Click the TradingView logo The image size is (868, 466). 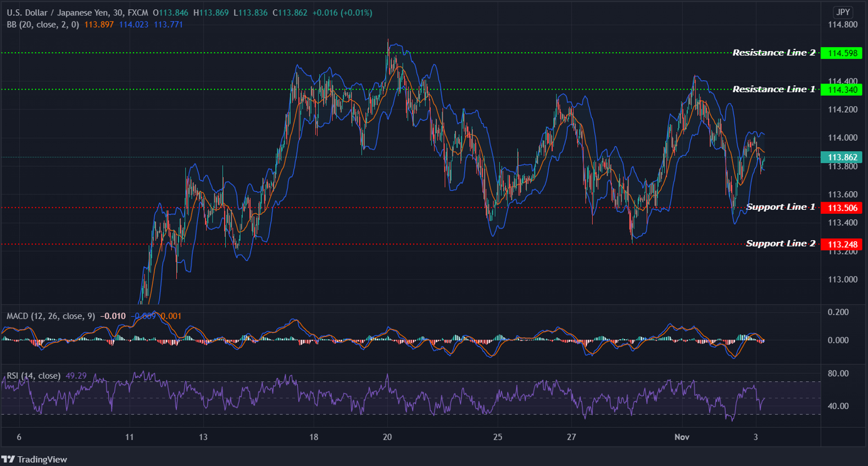point(34,459)
